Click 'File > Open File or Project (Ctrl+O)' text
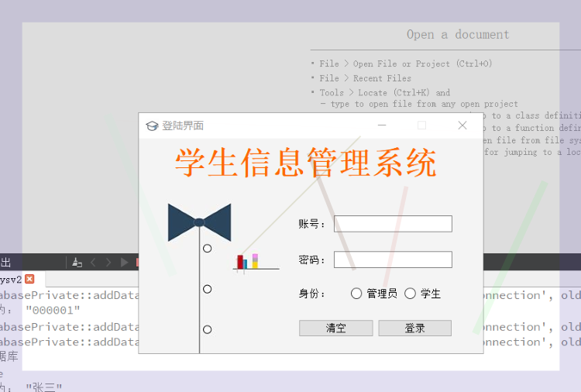Viewport: 581px width, 392px height. tap(406, 64)
